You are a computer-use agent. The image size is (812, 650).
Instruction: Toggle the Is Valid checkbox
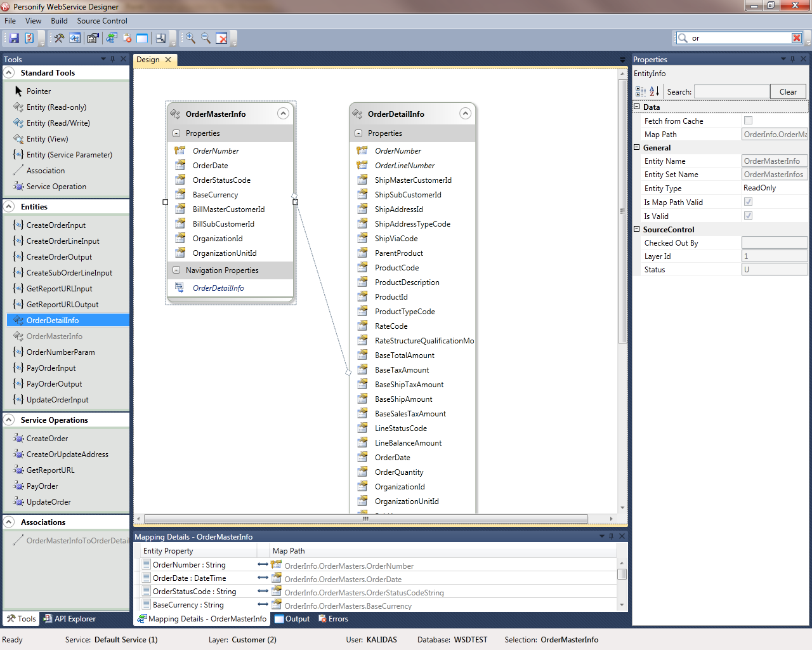click(748, 216)
